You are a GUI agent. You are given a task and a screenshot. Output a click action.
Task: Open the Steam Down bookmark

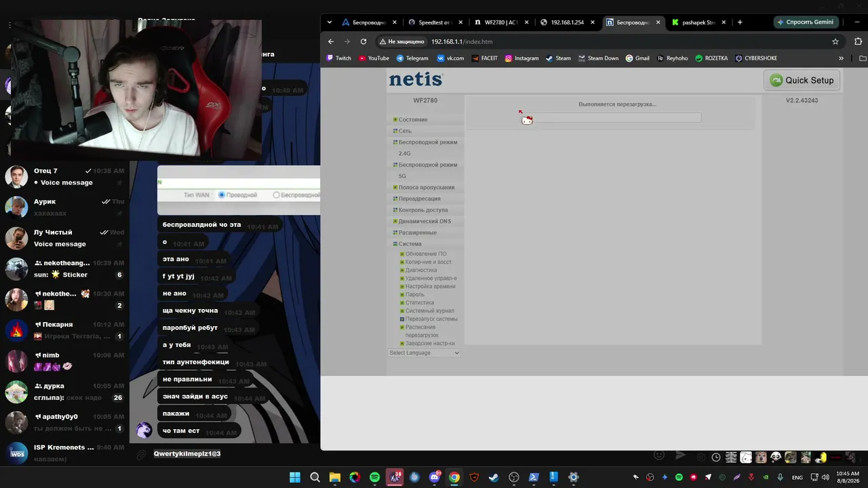[598, 58]
